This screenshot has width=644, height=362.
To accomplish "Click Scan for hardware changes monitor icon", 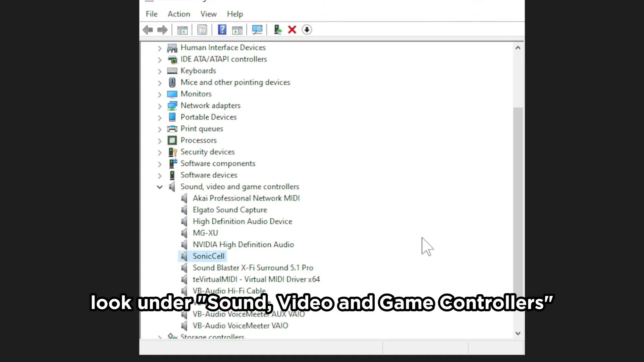I will point(257,30).
